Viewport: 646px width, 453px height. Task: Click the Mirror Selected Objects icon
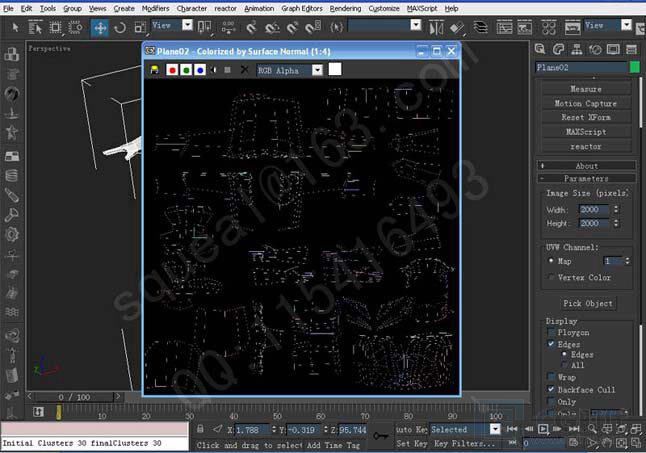click(x=436, y=28)
